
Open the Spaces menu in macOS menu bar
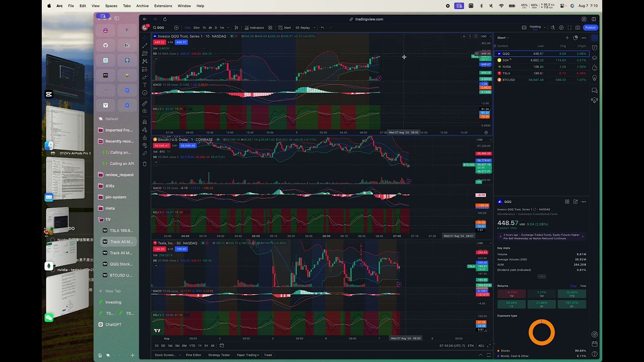111,6
